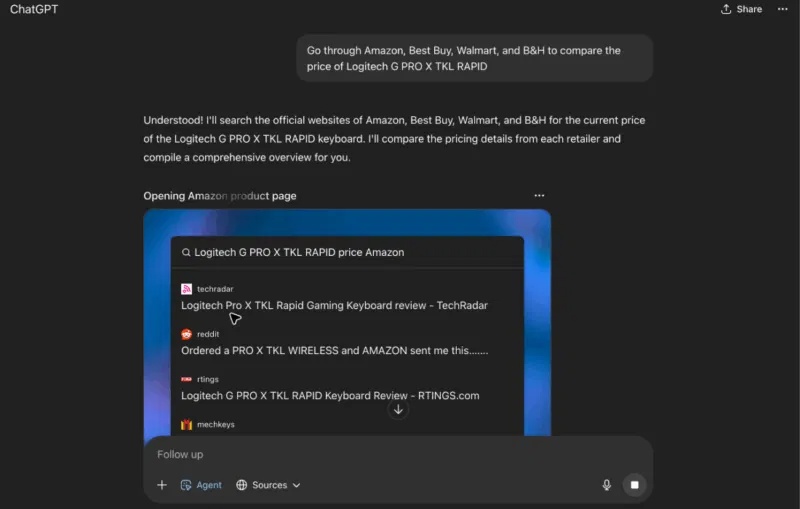The image size is (800, 509).
Task: Open the ChatGPT model selector title
Action: click(x=34, y=9)
